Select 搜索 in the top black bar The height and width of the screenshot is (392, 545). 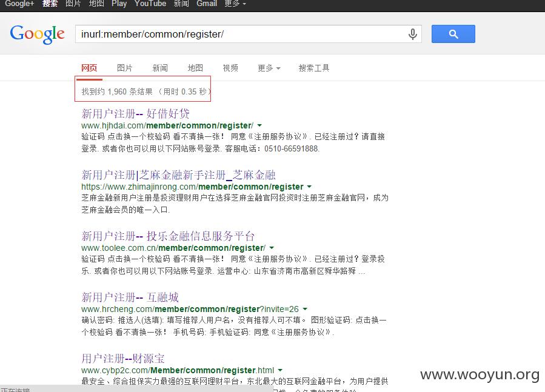click(x=50, y=4)
